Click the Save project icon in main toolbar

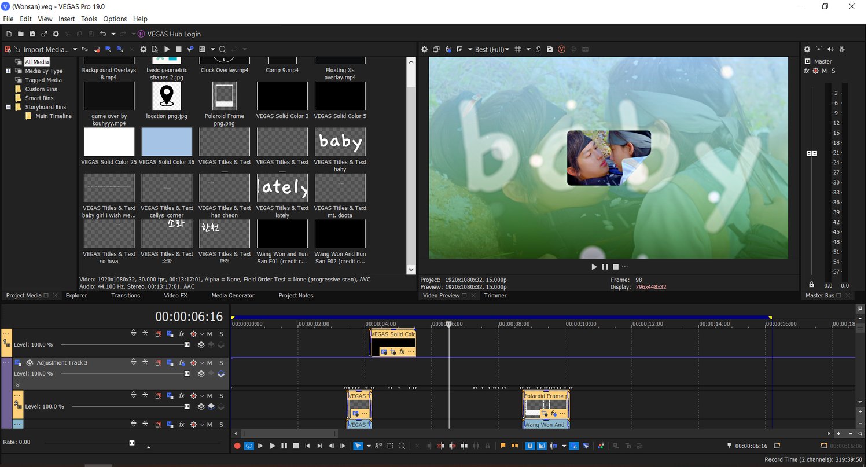32,34
